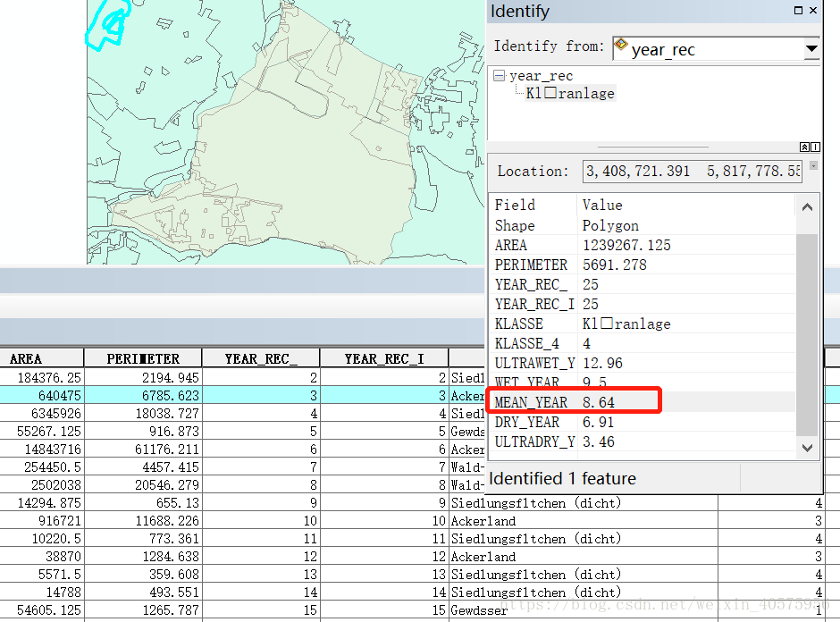Open the Identify from dropdown

click(x=811, y=48)
